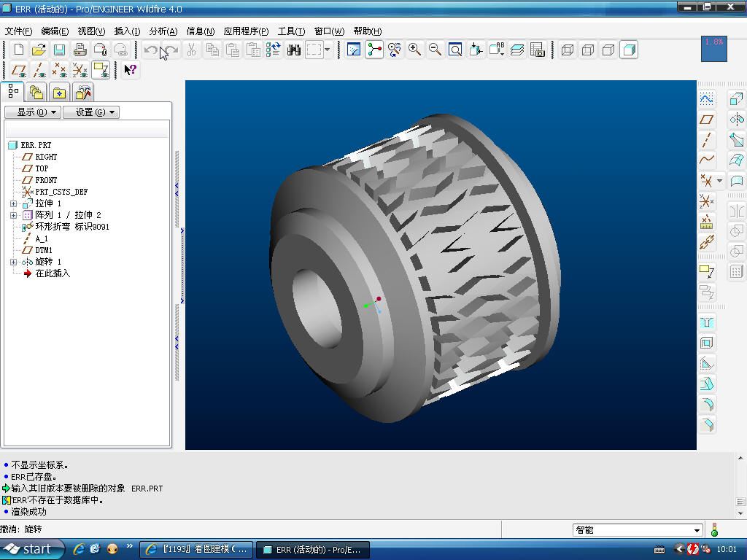The width and height of the screenshot is (747, 560).
Task: Toggle annotation element display
Action: (101, 70)
